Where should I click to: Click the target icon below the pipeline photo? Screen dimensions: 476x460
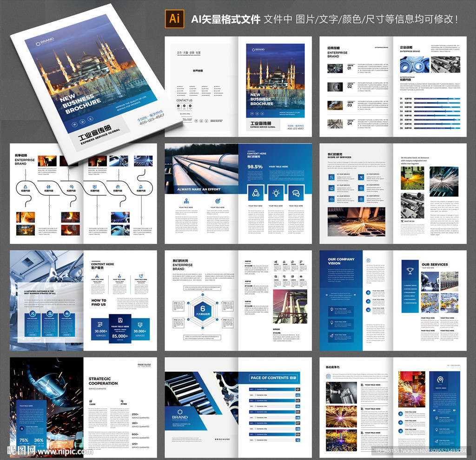coord(218,201)
